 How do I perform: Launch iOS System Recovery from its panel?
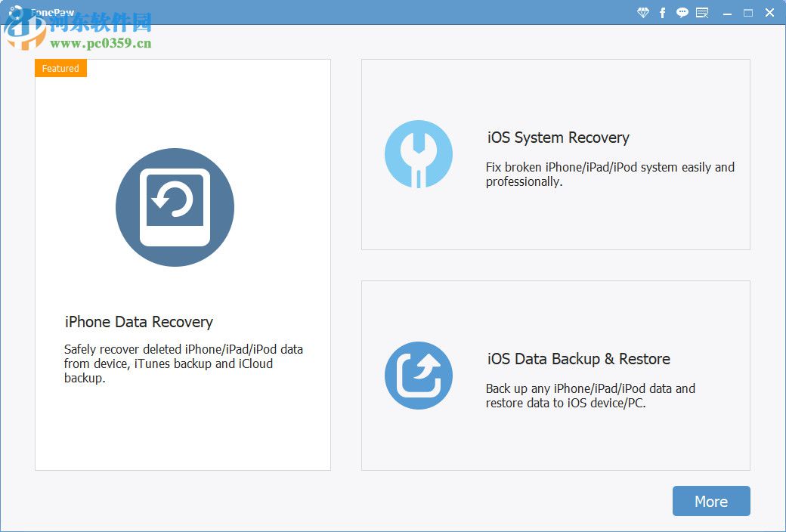coord(555,154)
